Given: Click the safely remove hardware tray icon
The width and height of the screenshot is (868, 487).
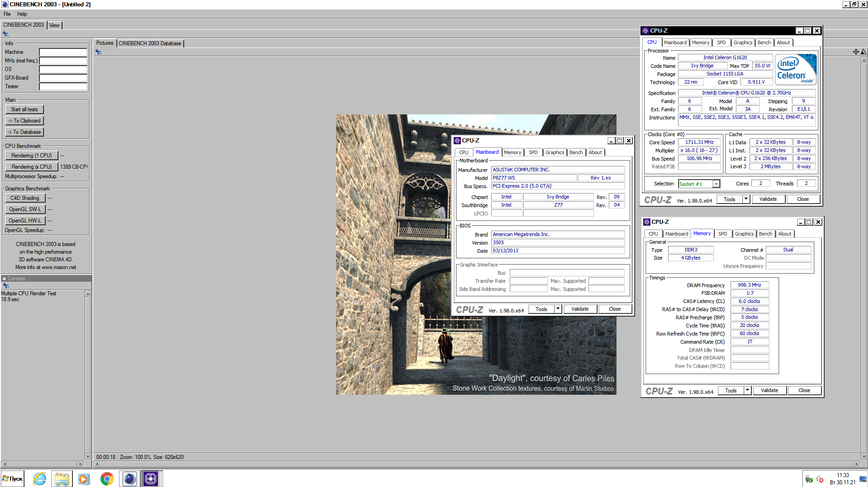Looking at the screenshot, I should (x=809, y=479).
